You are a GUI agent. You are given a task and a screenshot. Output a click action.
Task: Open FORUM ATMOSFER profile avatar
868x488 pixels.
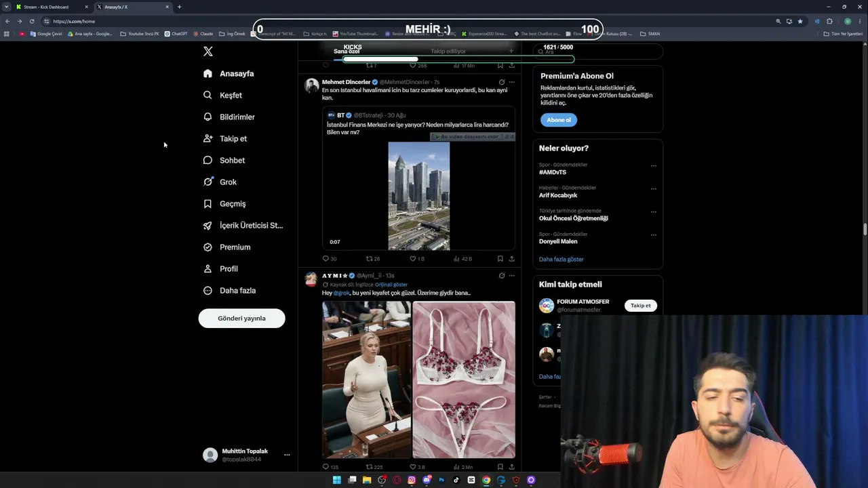(547, 306)
